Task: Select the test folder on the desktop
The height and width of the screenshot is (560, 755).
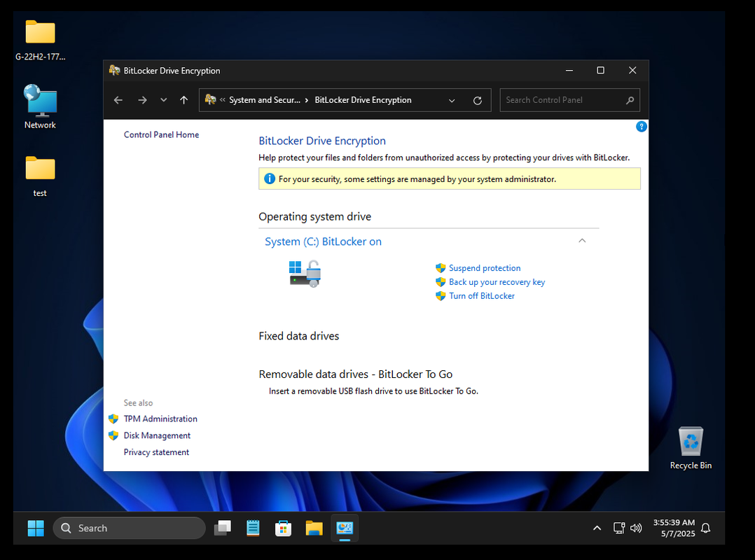Action: pos(40,176)
